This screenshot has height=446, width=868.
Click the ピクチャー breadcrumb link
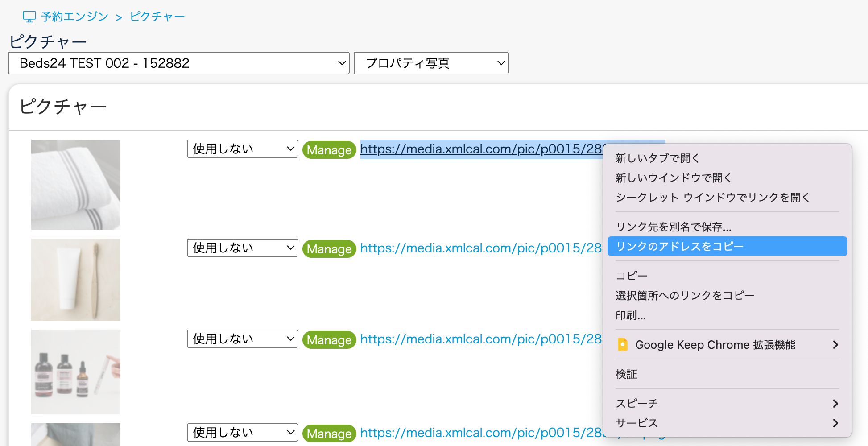coord(157,17)
